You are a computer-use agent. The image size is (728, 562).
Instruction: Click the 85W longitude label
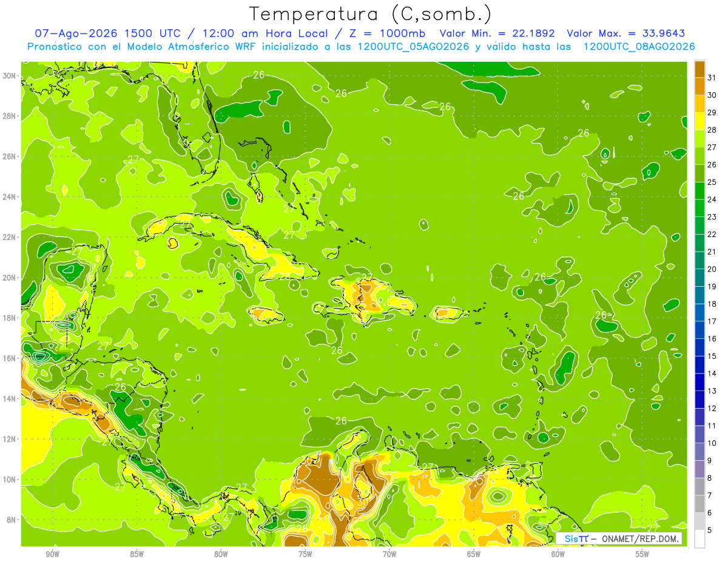(137, 554)
